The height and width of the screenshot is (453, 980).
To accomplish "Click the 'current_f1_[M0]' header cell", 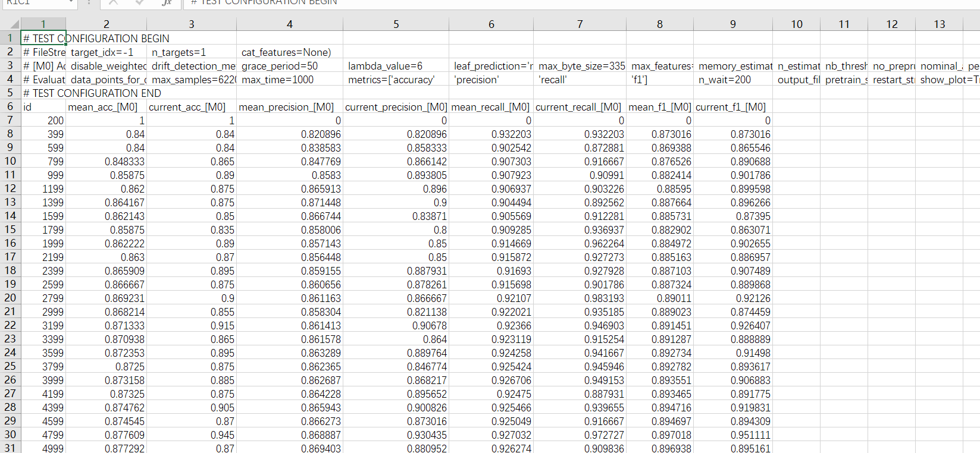I will pyautogui.click(x=732, y=106).
